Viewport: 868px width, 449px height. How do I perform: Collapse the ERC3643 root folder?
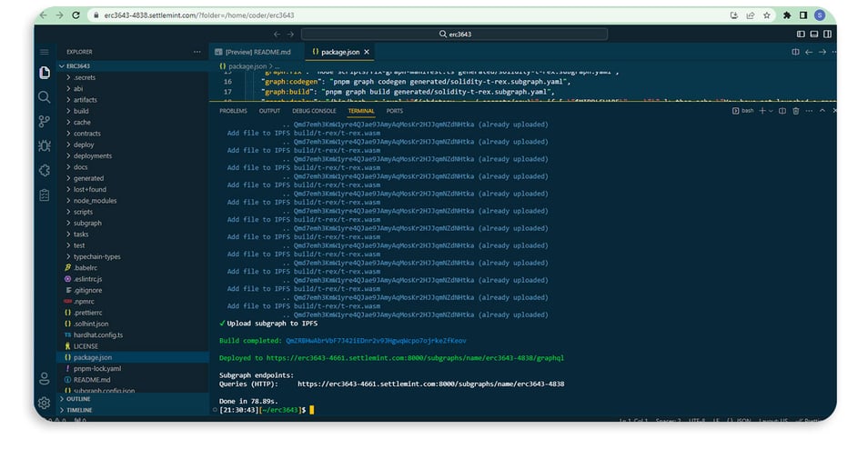(x=132, y=65)
